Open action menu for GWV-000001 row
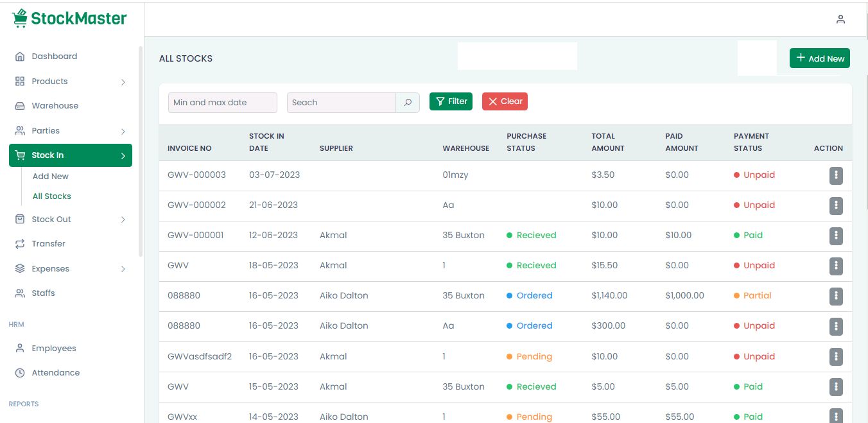The height and width of the screenshot is (423, 868). pos(836,236)
